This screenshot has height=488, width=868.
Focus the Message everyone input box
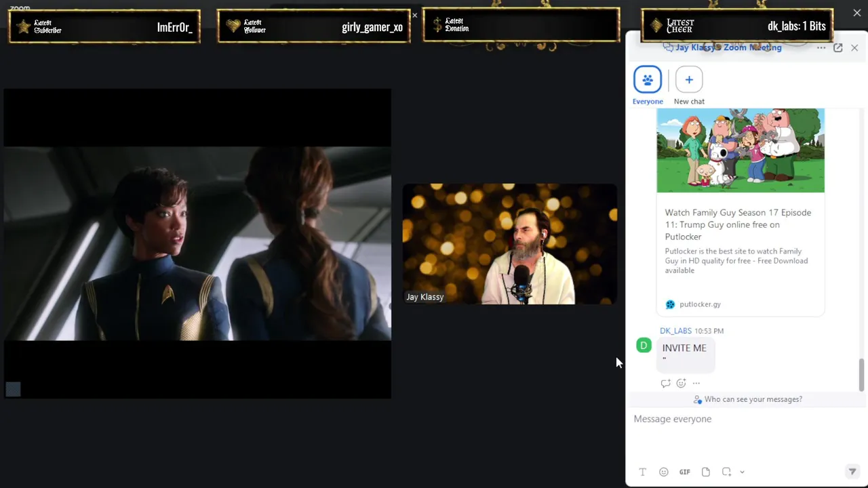coord(745,434)
